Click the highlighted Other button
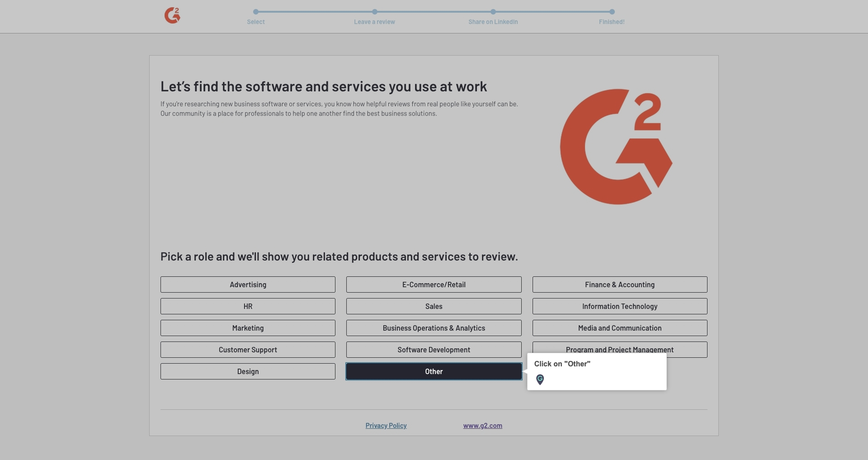Image resolution: width=868 pixels, height=460 pixels. tap(434, 371)
